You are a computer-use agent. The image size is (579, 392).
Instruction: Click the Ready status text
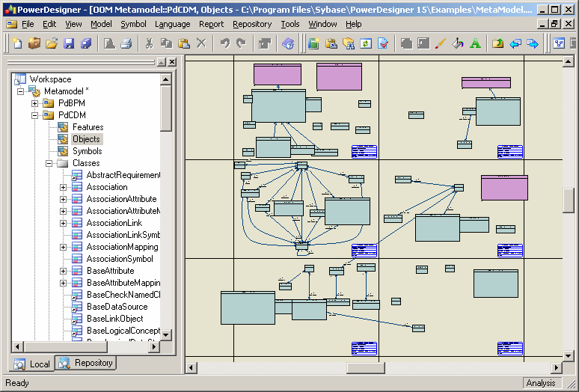[17, 383]
